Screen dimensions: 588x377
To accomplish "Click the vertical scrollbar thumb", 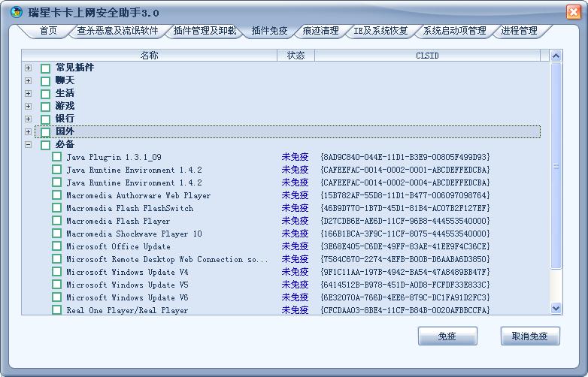I will (x=556, y=165).
